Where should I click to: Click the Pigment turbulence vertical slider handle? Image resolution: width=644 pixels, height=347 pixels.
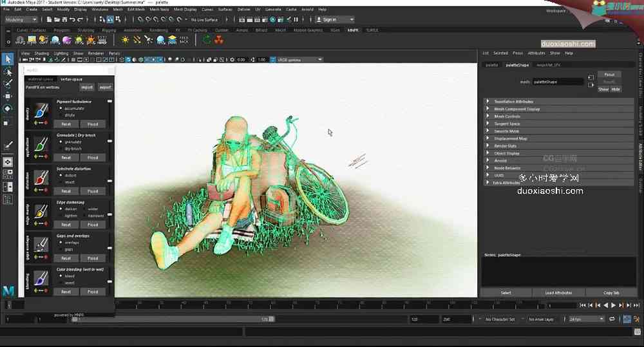click(109, 101)
